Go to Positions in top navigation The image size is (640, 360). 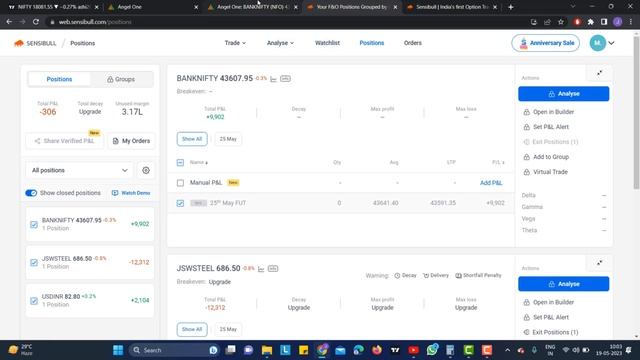pyautogui.click(x=371, y=43)
